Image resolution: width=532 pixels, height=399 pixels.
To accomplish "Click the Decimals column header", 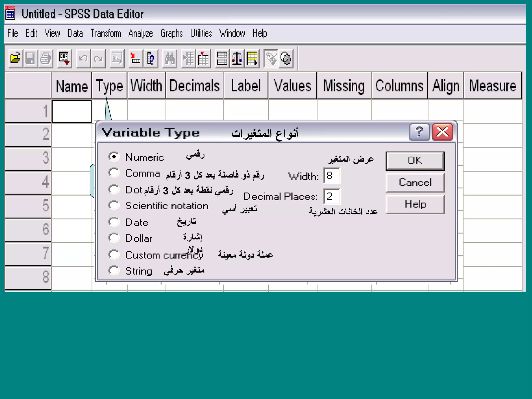I will coord(194,86).
